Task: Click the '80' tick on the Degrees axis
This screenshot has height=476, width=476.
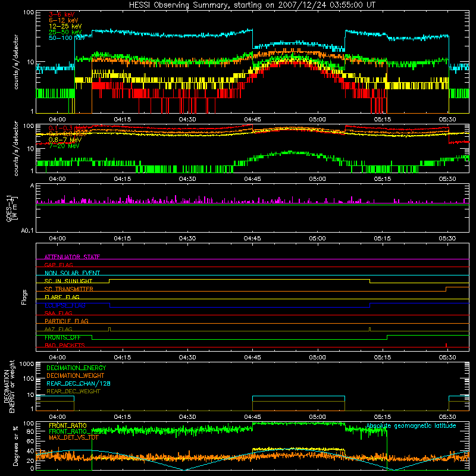Action: [30, 431]
